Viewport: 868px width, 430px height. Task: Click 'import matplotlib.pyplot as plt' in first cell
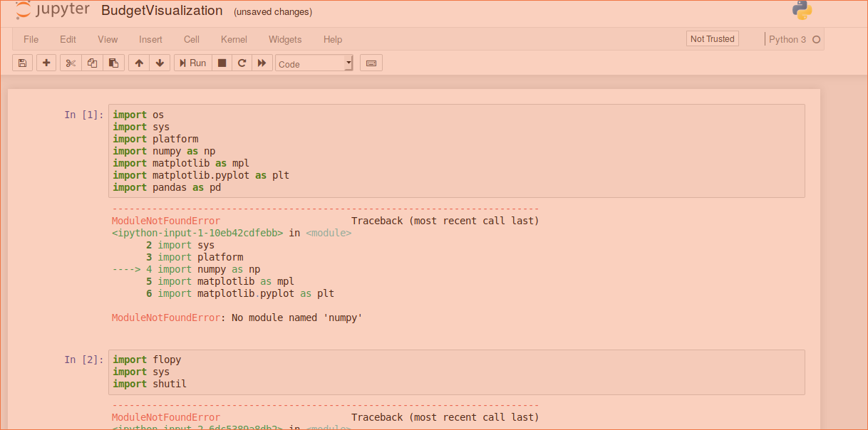201,175
